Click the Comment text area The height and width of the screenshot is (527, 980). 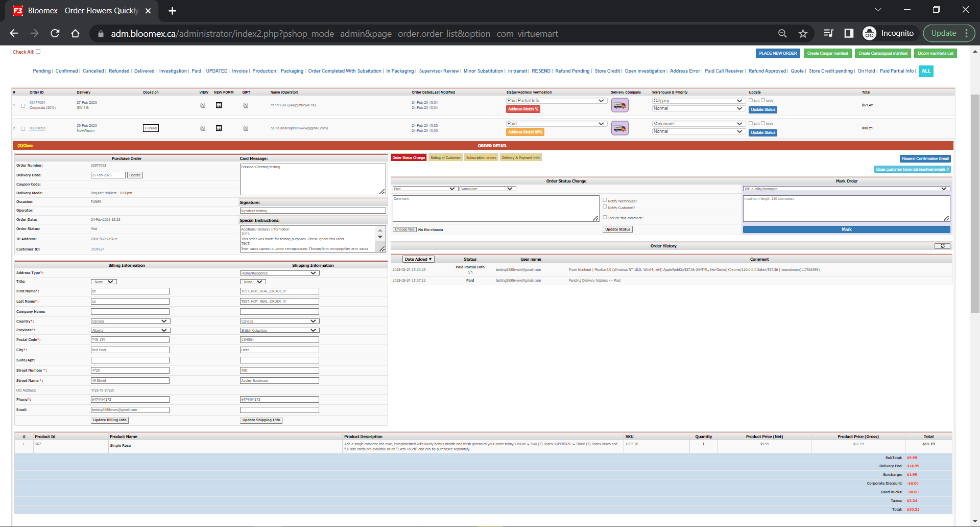495,209
